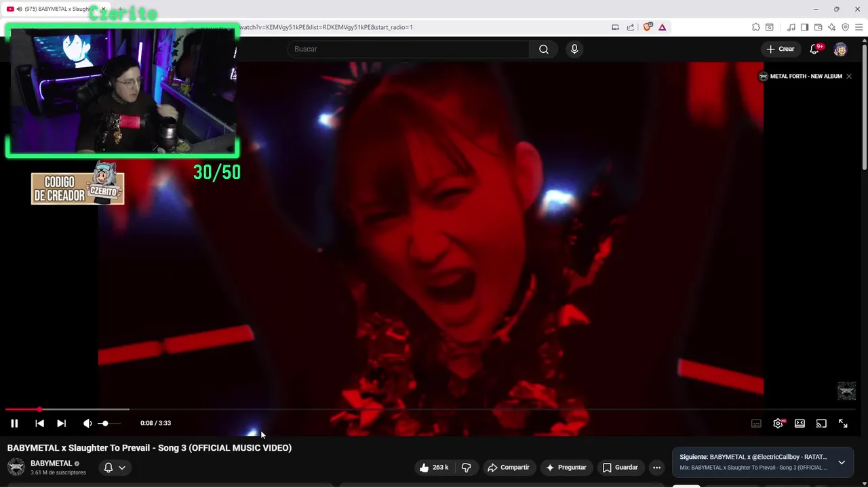Open the Leo AI sparkle icon
Viewport: 868px width, 488px height.
click(x=831, y=27)
